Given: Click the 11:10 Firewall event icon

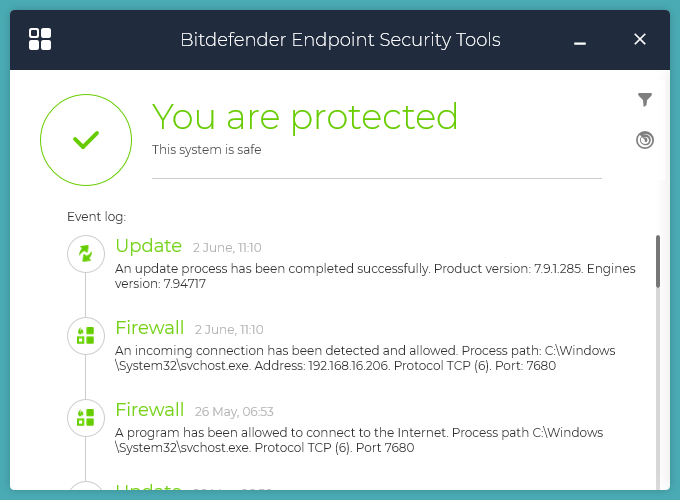Looking at the screenshot, I should pos(86,336).
